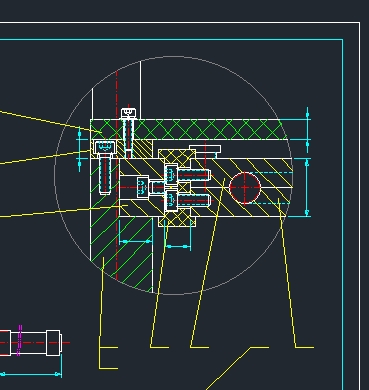369x390 pixels.
Task: Pick the upper horizontal bolt with red centerline
Action: click(x=188, y=175)
